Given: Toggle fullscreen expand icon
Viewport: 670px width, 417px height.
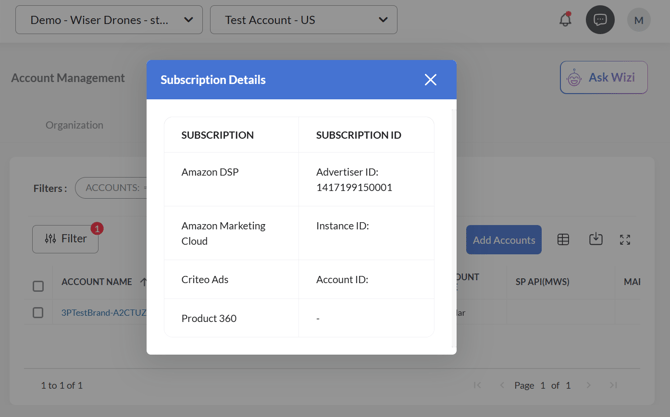Looking at the screenshot, I should tap(625, 240).
